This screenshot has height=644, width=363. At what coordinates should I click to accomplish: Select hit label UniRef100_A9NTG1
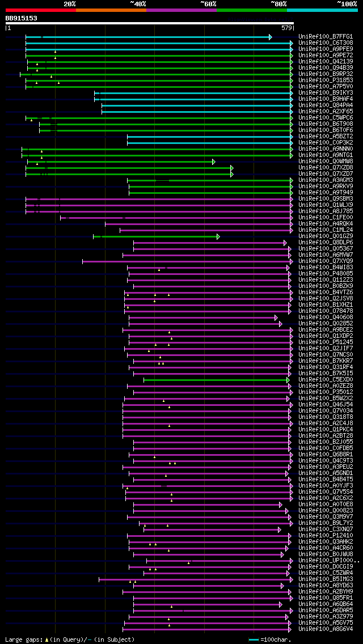coord(326,155)
